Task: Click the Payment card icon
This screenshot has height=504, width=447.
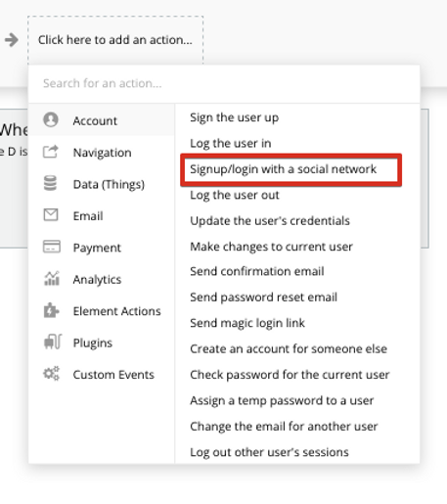Action: coord(52,247)
